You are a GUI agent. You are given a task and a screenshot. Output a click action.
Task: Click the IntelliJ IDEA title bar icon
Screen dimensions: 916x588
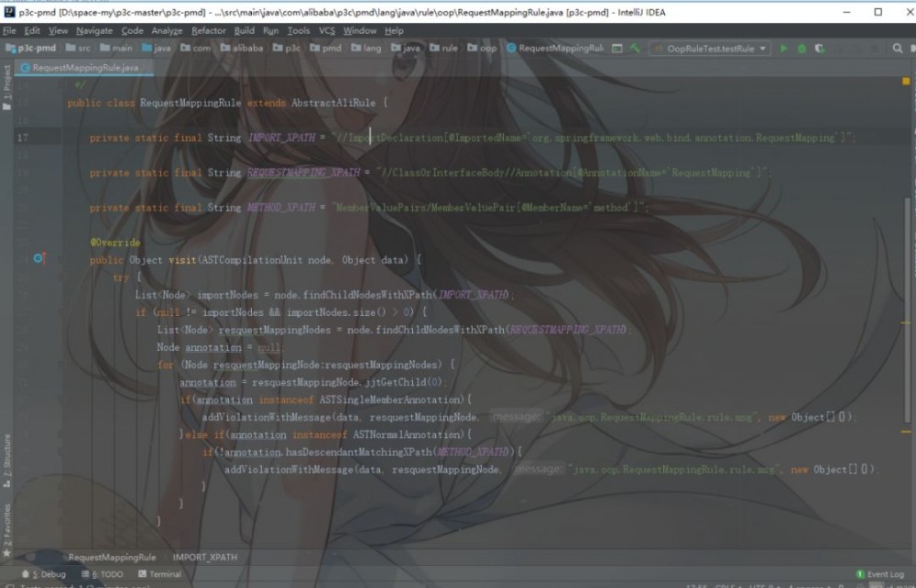pos(9,12)
